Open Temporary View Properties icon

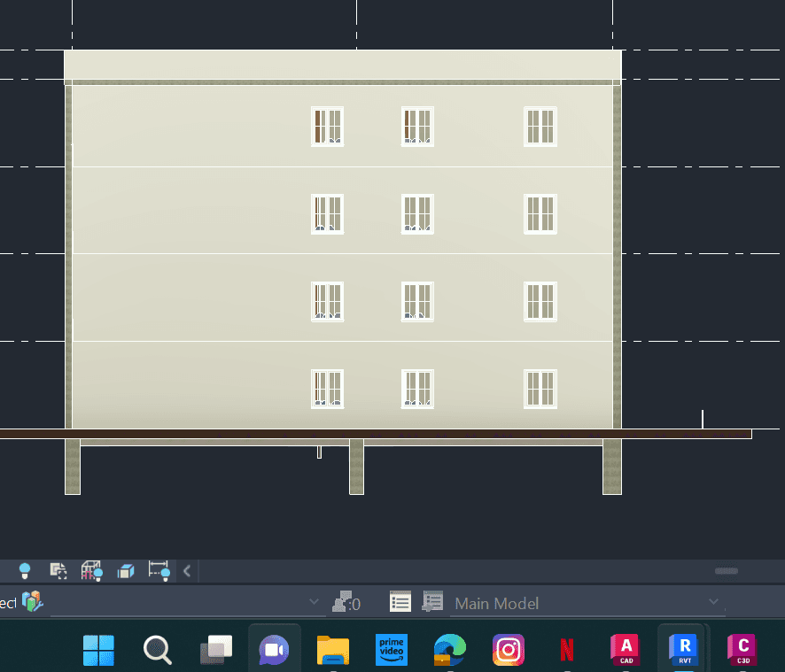pyautogui.click(x=58, y=571)
